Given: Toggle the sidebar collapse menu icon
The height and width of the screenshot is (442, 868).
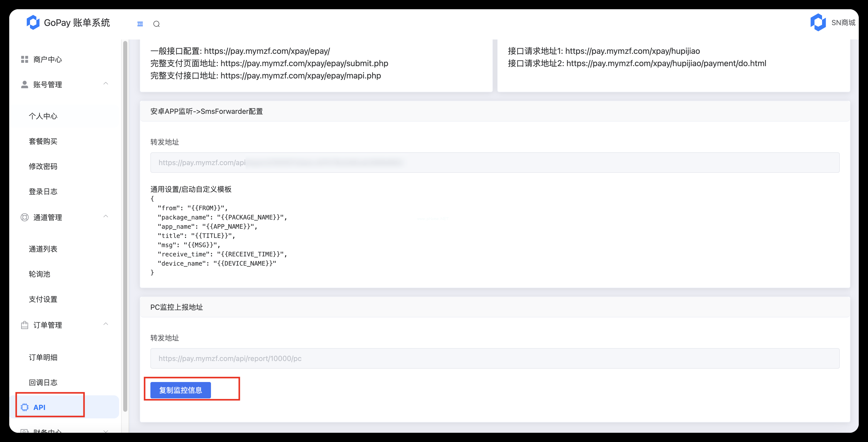Looking at the screenshot, I should [140, 24].
